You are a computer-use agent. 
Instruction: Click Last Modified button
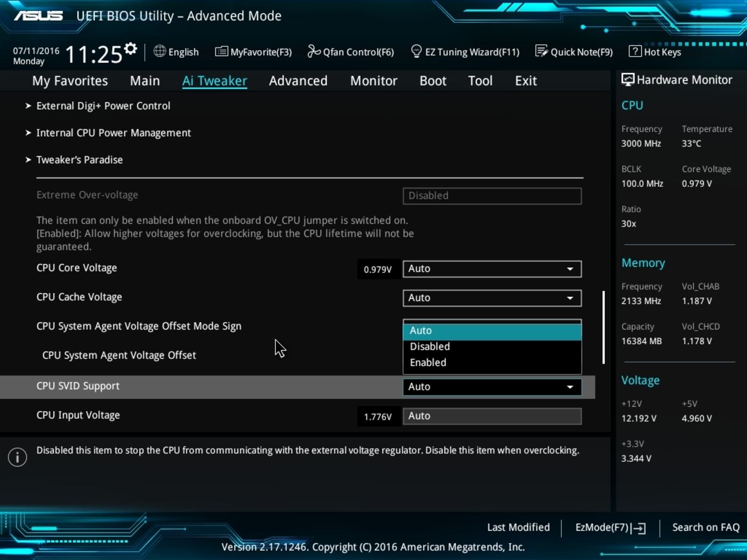[x=519, y=527]
